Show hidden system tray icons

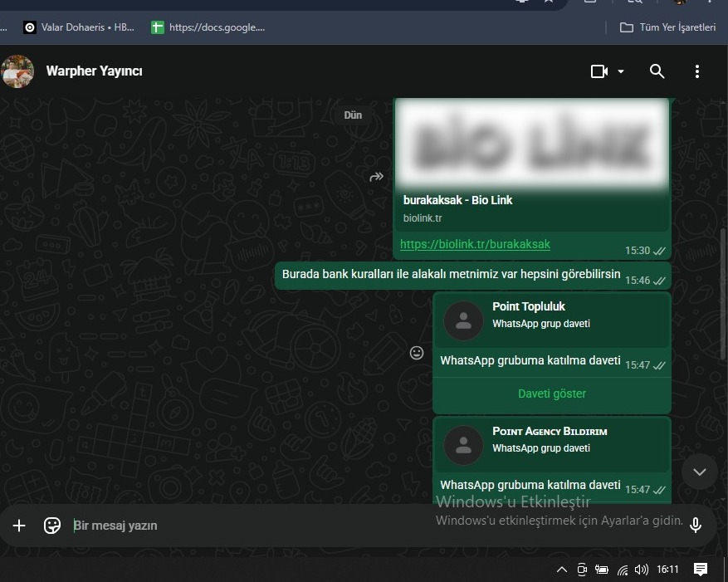coord(561,570)
